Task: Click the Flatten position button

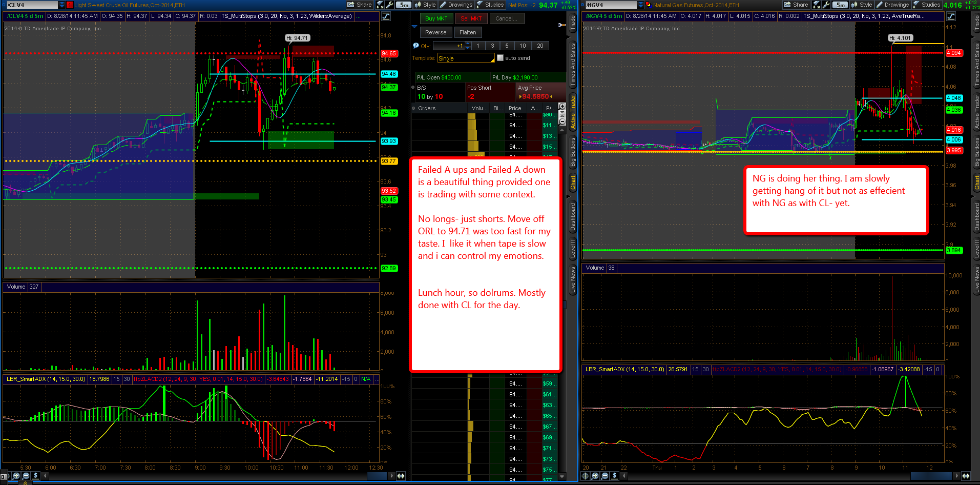Action: [x=468, y=32]
